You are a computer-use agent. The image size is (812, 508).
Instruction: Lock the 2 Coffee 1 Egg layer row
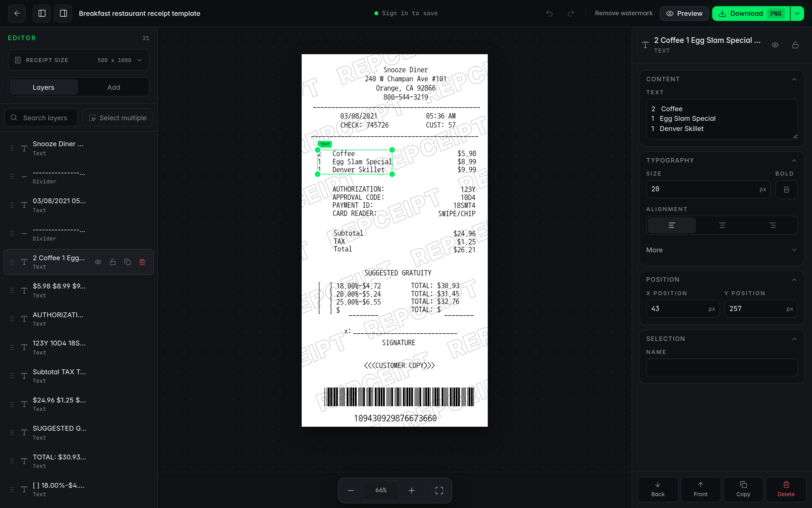coord(113,262)
